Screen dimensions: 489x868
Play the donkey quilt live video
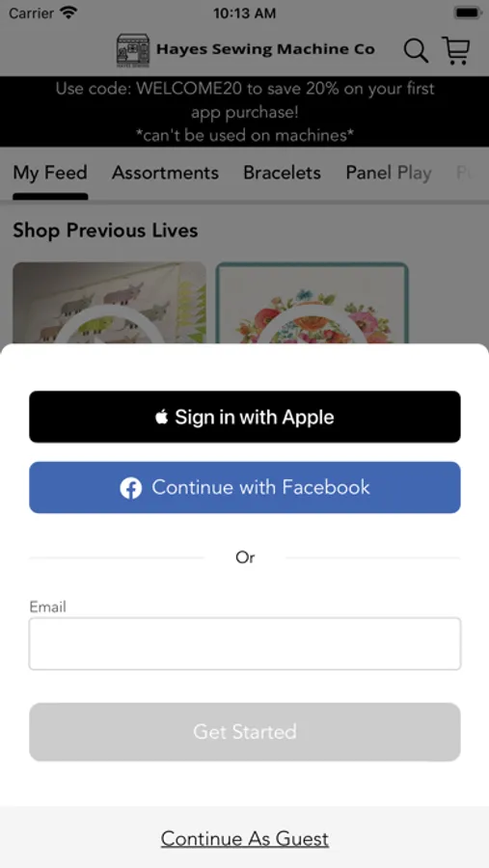click(x=109, y=304)
